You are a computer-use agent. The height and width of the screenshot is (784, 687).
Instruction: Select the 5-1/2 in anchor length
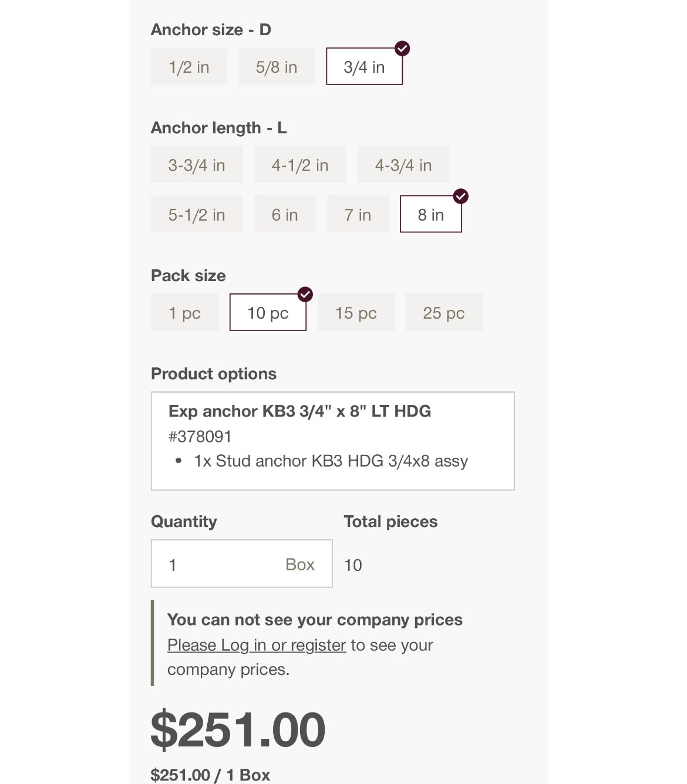(x=197, y=215)
